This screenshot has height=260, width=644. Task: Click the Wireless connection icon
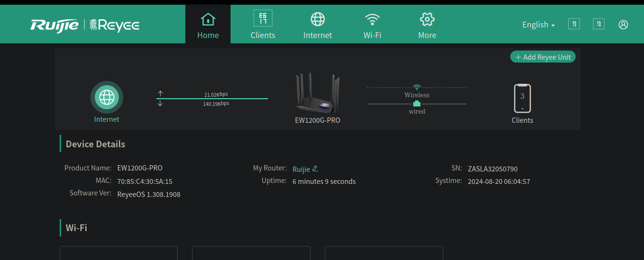[417, 87]
